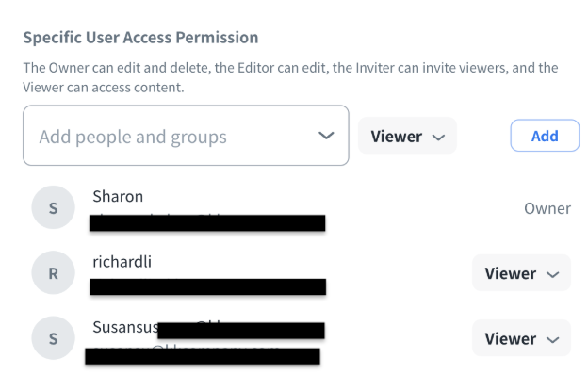This screenshot has height=391, width=588.
Task: Open the Viewer role dropdown next to Add
Action: [x=407, y=137]
